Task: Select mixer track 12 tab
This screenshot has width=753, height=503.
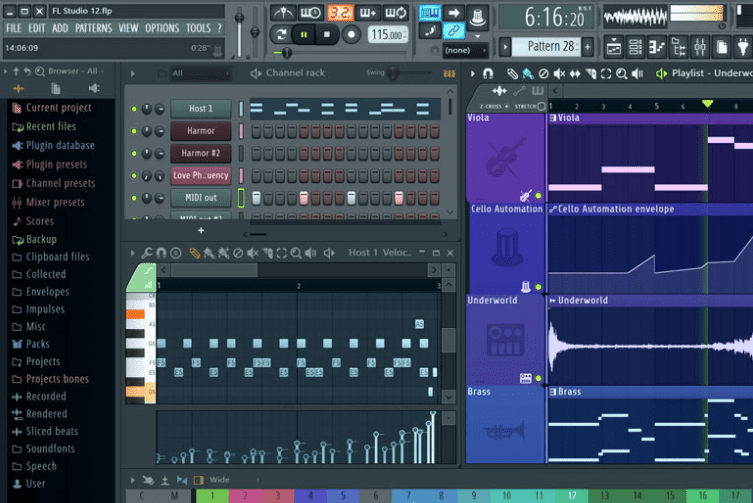Action: (x=572, y=496)
